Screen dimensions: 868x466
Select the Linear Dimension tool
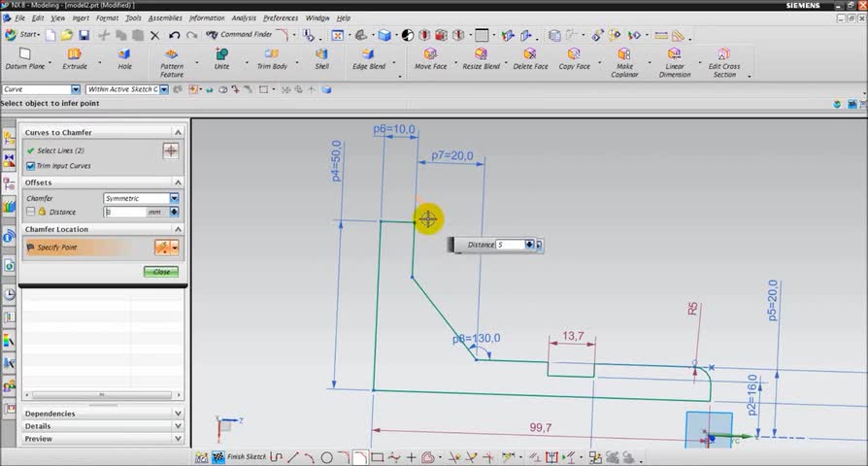(674, 62)
